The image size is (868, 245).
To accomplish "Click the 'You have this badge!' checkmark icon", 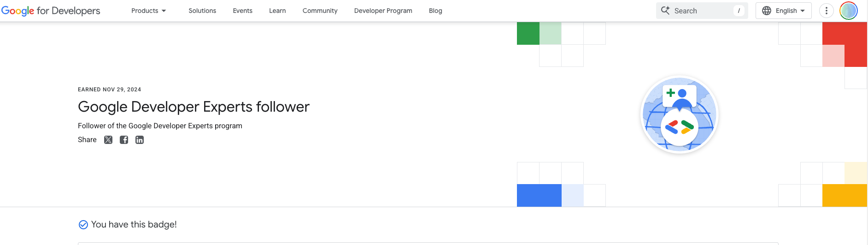I will [x=83, y=225].
